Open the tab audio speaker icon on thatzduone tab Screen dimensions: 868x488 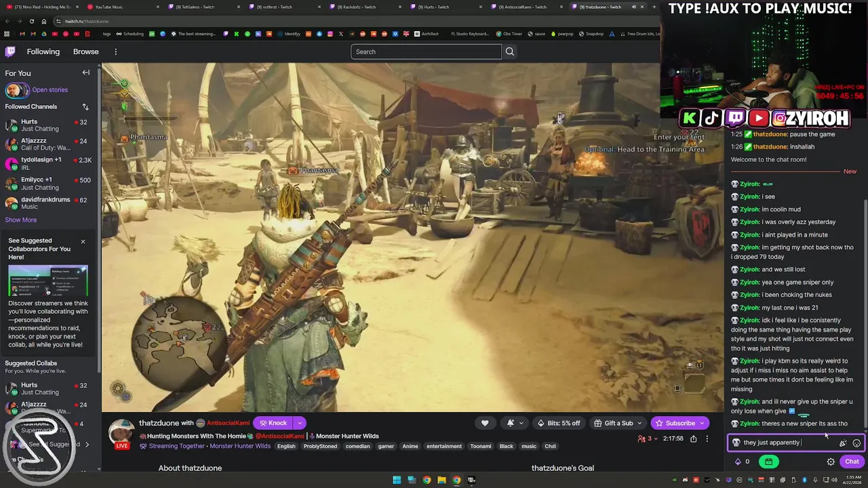(633, 7)
